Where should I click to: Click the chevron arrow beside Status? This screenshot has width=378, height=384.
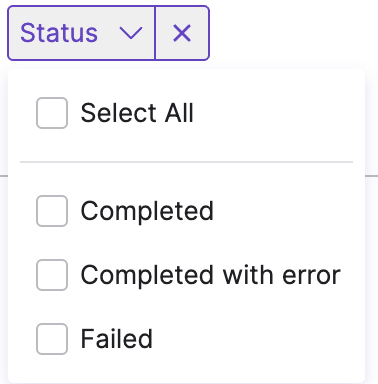point(131,33)
